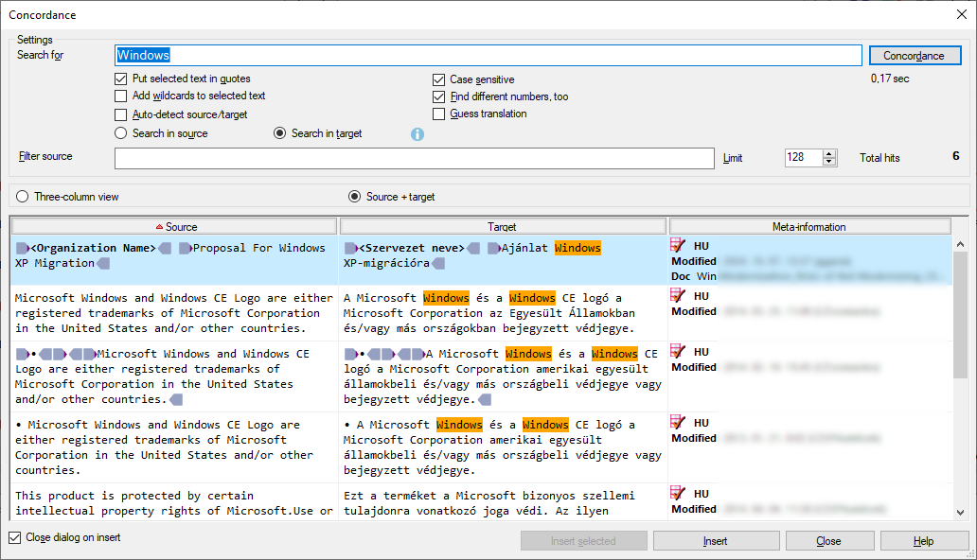Switch to Three-column view
Screen dimensions: 977x560
[x=20, y=196]
